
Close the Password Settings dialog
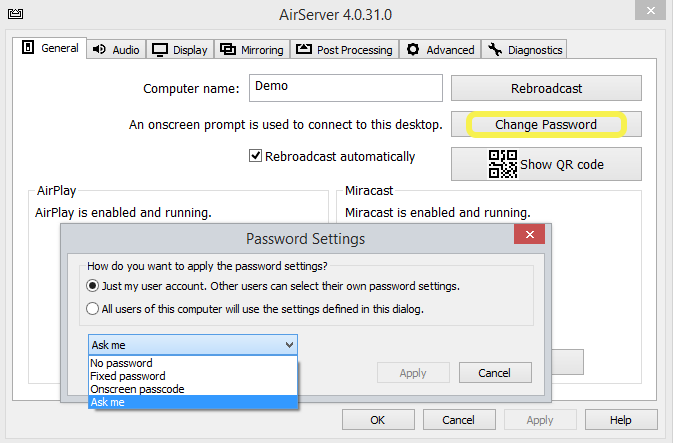tap(528, 238)
